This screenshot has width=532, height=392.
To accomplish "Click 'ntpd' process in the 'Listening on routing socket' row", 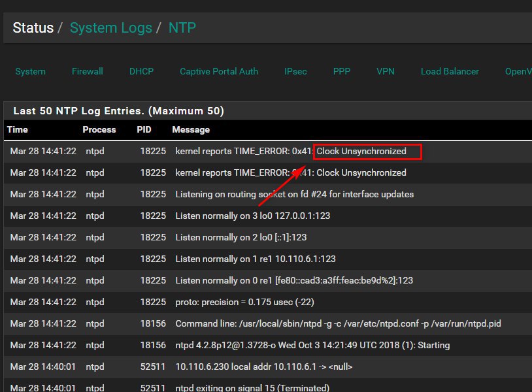I will pyautogui.click(x=95, y=194).
